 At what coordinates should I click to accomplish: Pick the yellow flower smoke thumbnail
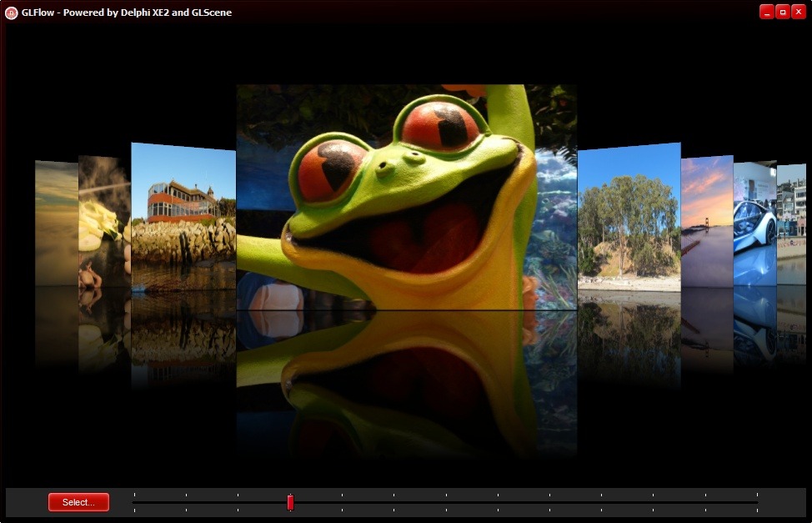[x=104, y=221]
